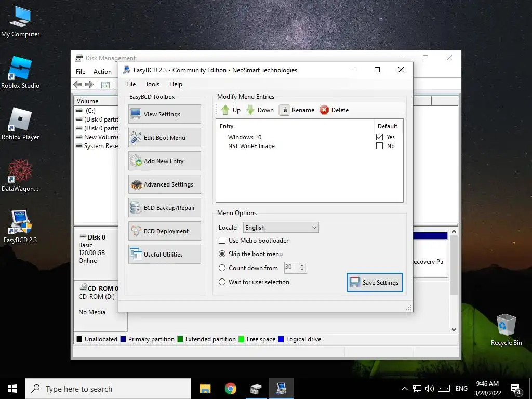Switch to Disk Management taskbar icon
This screenshot has height=399, width=532.
point(256,389)
